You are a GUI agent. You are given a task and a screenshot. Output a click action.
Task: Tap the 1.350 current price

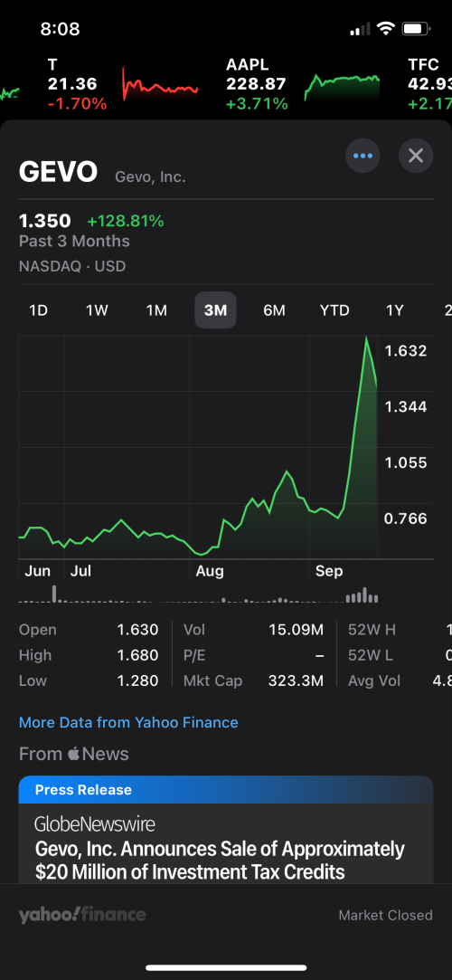45,221
